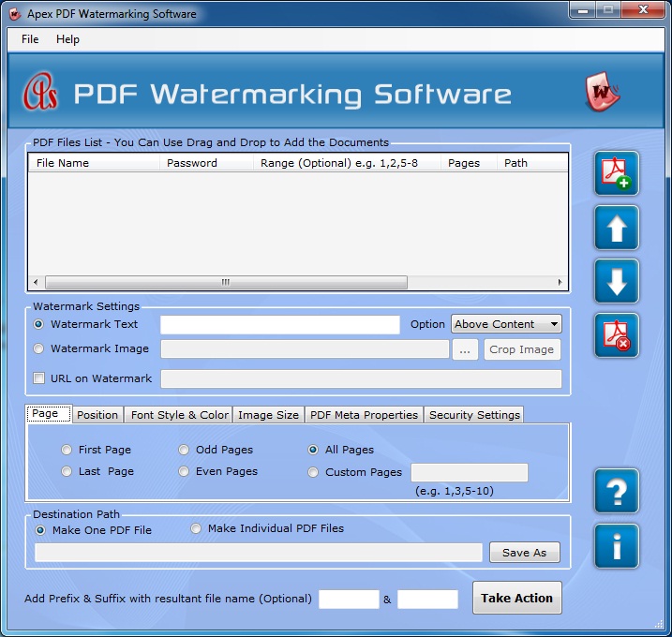
Task: Click the Add PDF file icon
Action: click(617, 173)
